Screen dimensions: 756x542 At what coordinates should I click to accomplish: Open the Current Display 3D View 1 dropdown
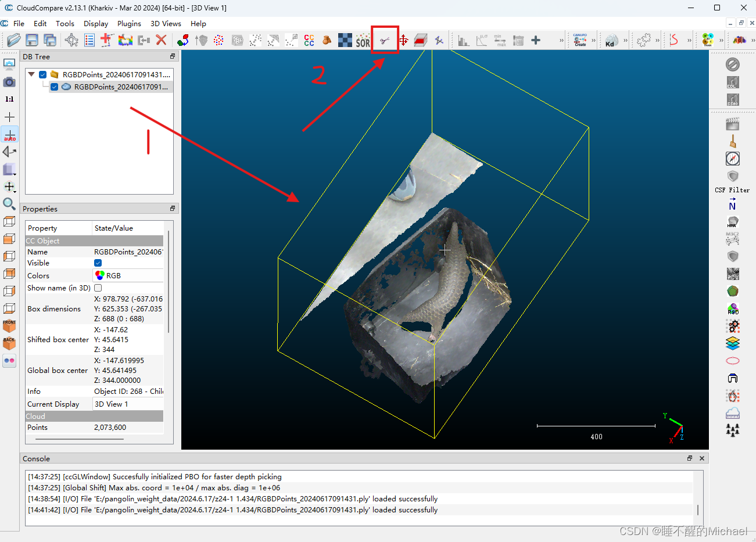(128, 404)
